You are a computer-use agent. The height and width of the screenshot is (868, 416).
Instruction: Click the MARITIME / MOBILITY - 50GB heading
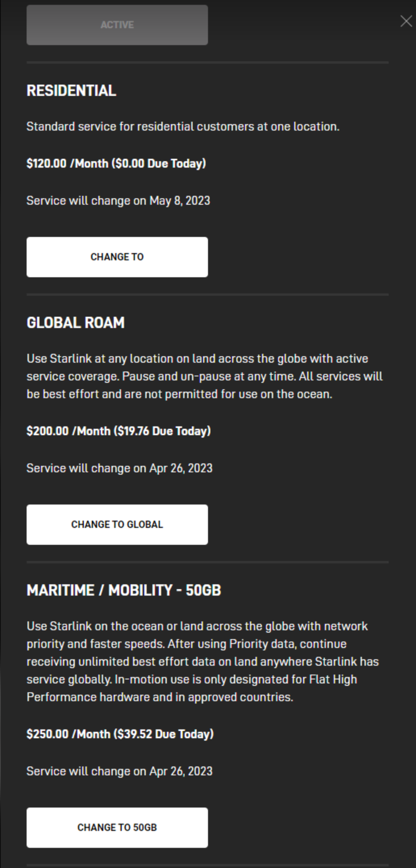[x=124, y=590]
